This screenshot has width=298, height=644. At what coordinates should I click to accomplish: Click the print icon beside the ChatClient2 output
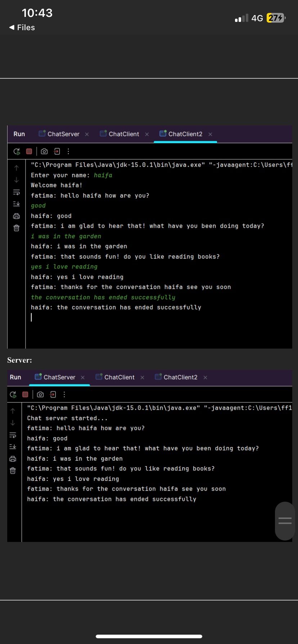(17, 216)
